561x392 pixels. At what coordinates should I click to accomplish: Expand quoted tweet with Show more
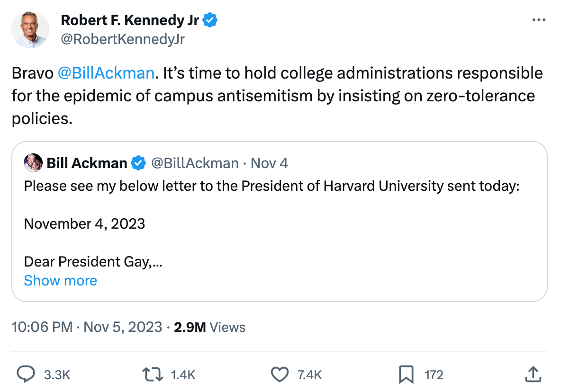pos(60,280)
